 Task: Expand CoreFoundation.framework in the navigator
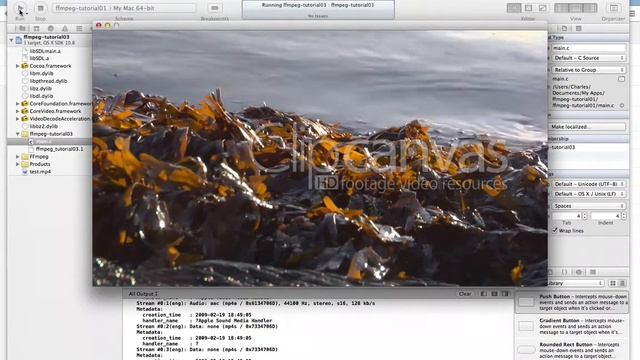[18, 104]
